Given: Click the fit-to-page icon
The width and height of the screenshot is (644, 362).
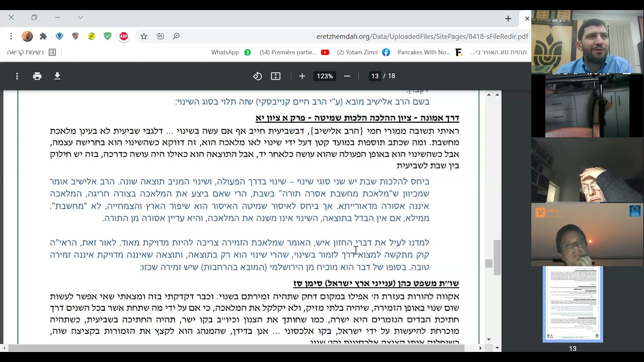Looking at the screenshot, I should pos(276,76).
